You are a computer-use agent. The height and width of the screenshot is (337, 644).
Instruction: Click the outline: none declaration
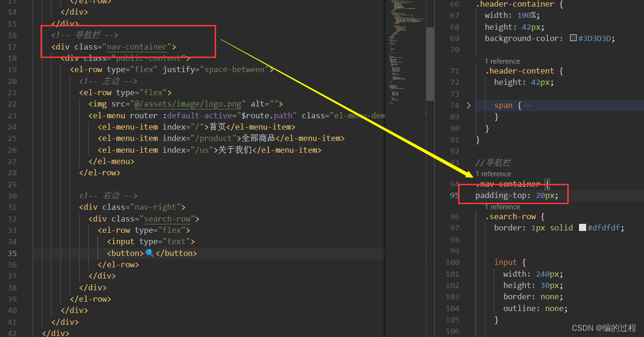tap(536, 308)
